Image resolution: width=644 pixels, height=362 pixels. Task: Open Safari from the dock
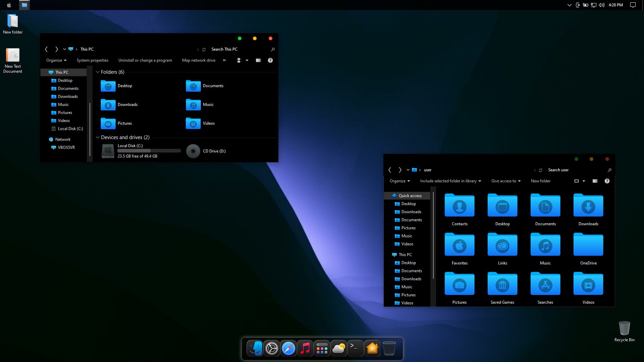pos(288,348)
